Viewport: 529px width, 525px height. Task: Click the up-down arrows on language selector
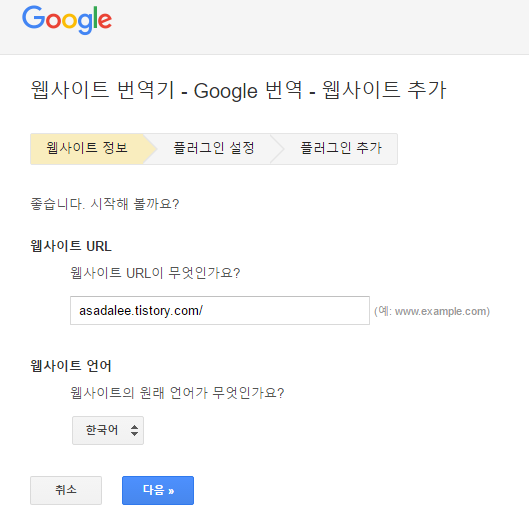tap(134, 430)
